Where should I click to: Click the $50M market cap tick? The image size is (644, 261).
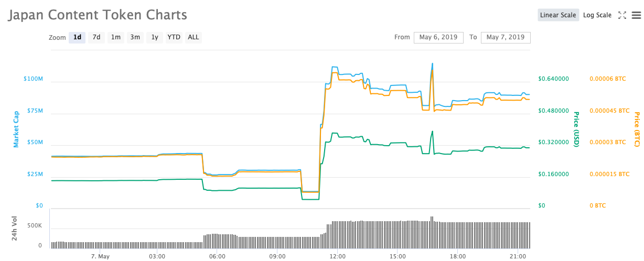click(x=35, y=142)
